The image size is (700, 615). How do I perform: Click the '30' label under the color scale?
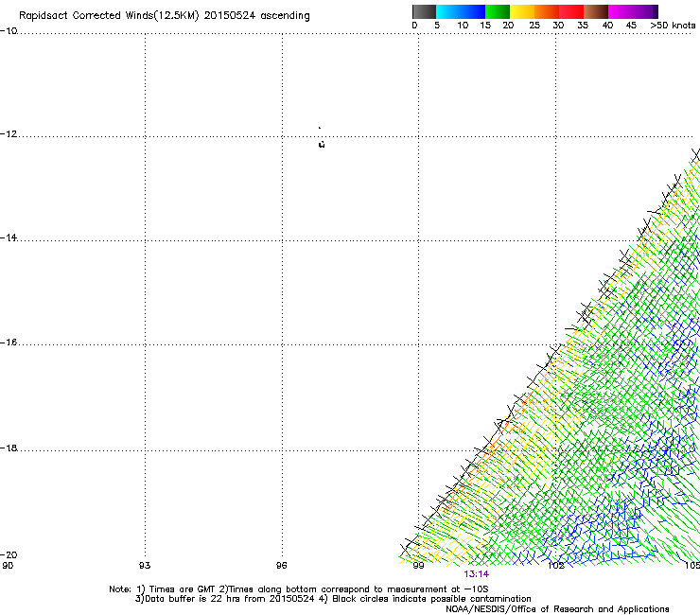(x=558, y=26)
